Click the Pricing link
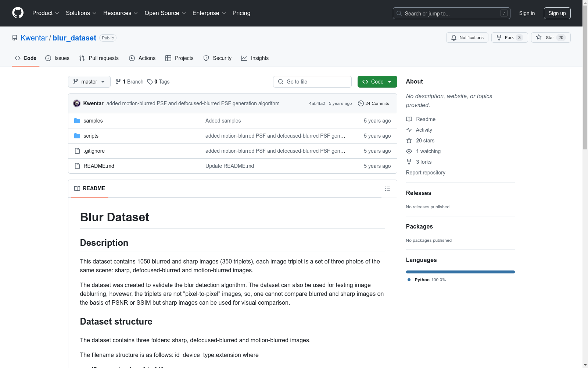The width and height of the screenshot is (588, 368). 241,13
